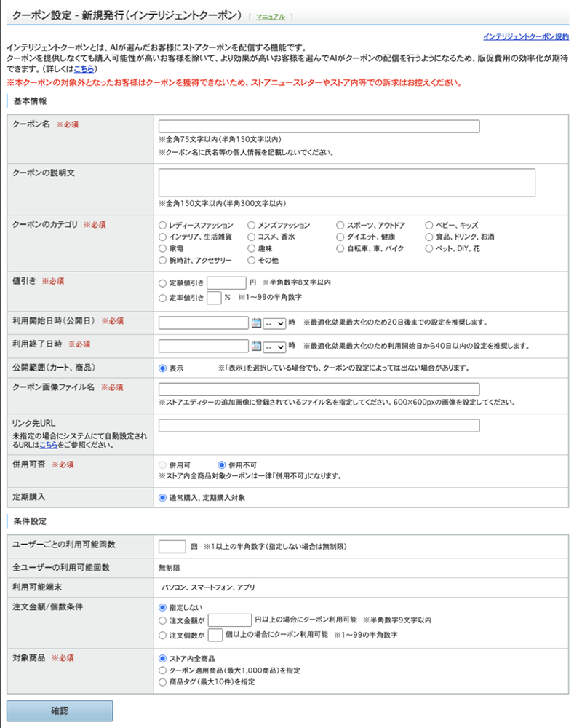The width and height of the screenshot is (582, 728).
Task: Focus 定額値引き yen amount field
Action: pos(226,282)
